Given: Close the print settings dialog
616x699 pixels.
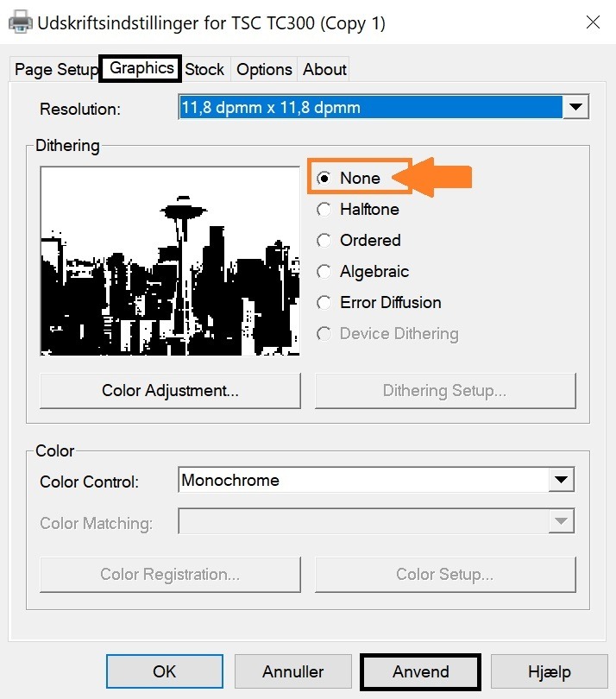Looking at the screenshot, I should click(593, 22).
